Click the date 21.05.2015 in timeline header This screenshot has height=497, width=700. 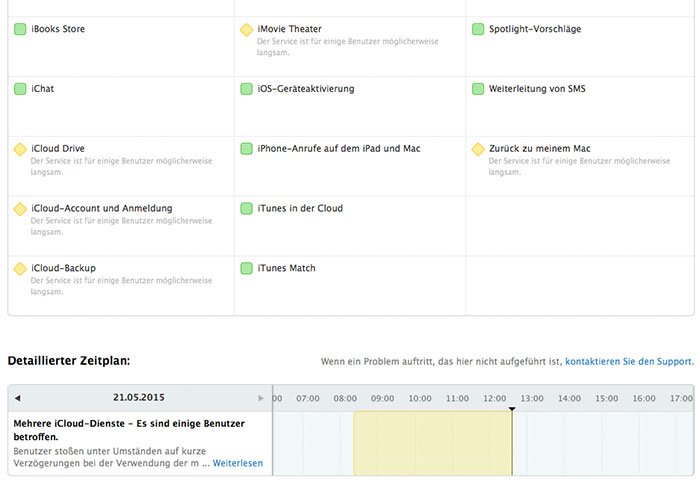[138, 397]
